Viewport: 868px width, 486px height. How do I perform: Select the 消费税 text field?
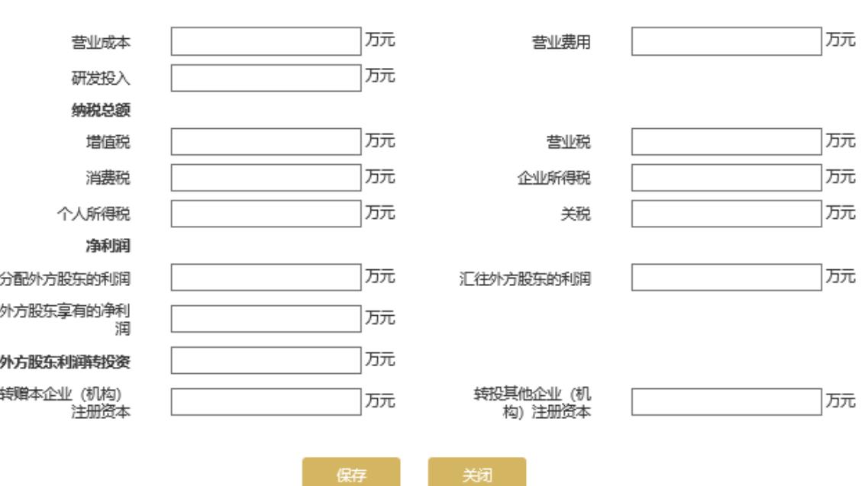266,178
